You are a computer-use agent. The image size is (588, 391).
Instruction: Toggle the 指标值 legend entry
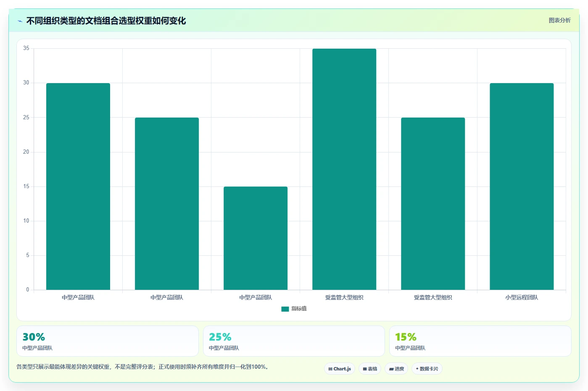[294, 309]
